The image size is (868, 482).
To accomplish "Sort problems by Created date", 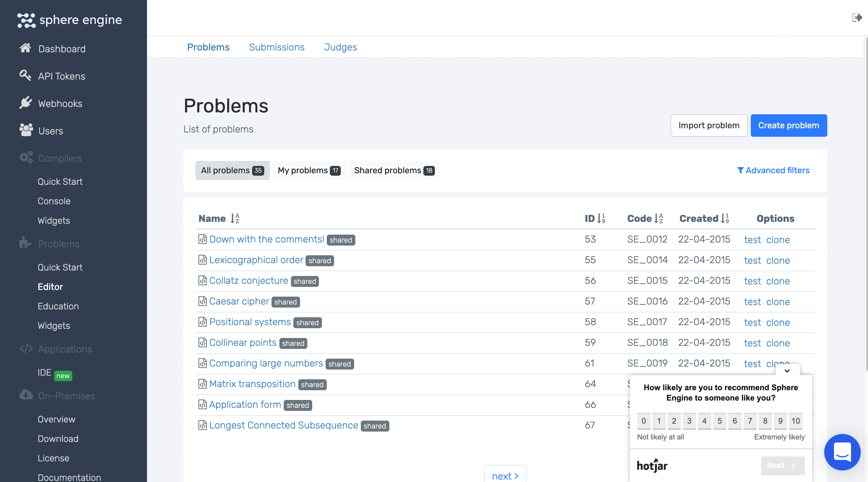I will click(x=725, y=219).
